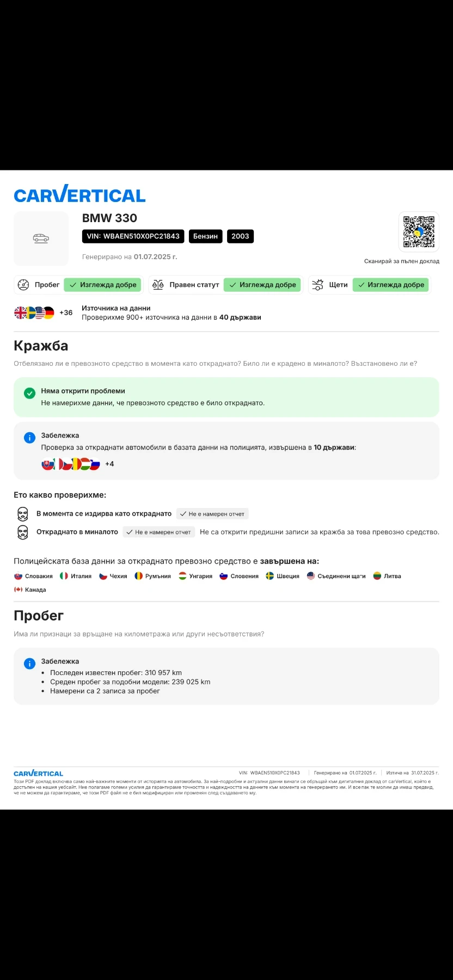Select 'Не е намерен отчет' for Откраднато в миналото
The image size is (453, 980).
[158, 532]
